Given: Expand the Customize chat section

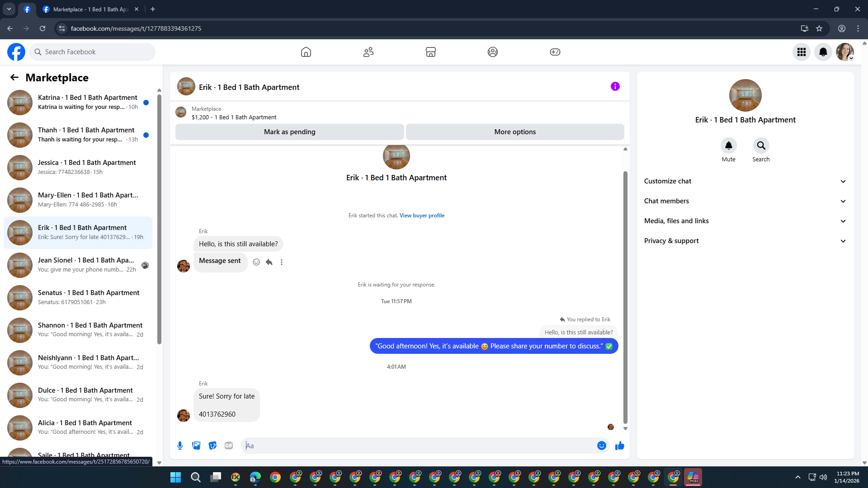Looking at the screenshot, I should [745, 181].
